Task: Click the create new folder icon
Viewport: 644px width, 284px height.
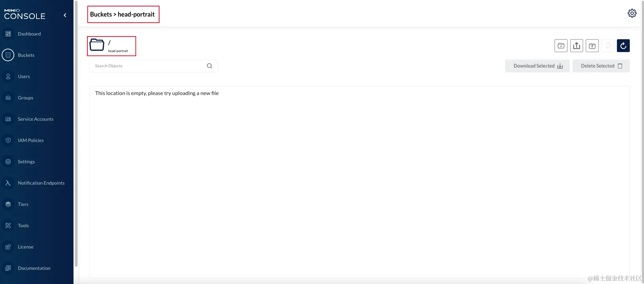Action: pyautogui.click(x=561, y=46)
